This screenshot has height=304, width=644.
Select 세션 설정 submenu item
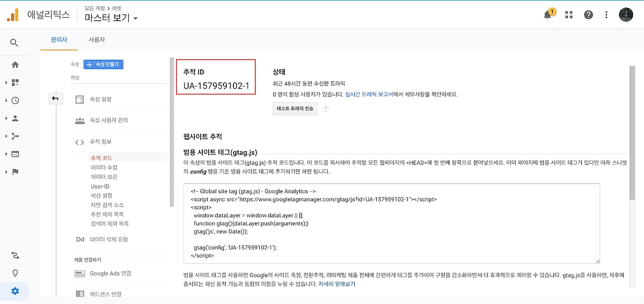[x=102, y=195]
